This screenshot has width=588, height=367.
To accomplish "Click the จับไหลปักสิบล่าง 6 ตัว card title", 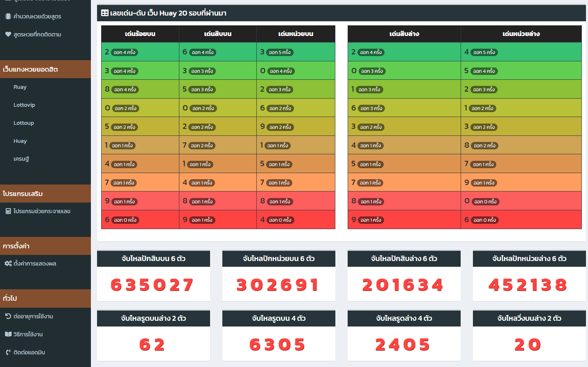I will point(404,259).
